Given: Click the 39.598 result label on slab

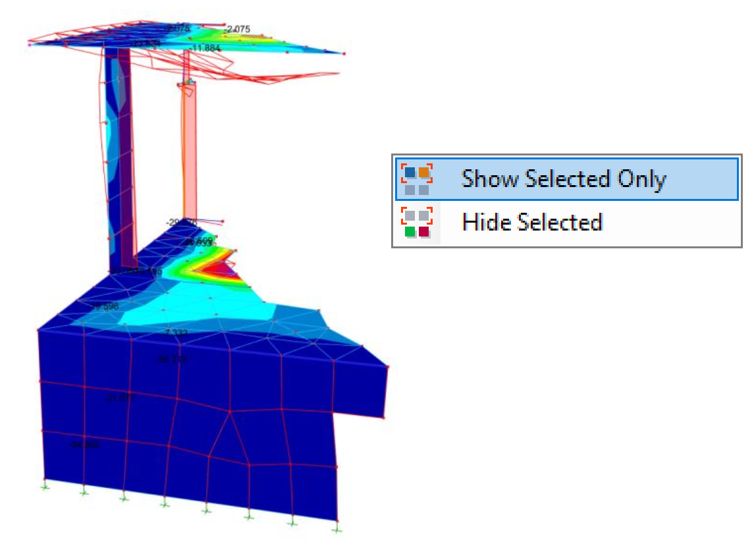Looking at the screenshot, I should coord(104,306).
